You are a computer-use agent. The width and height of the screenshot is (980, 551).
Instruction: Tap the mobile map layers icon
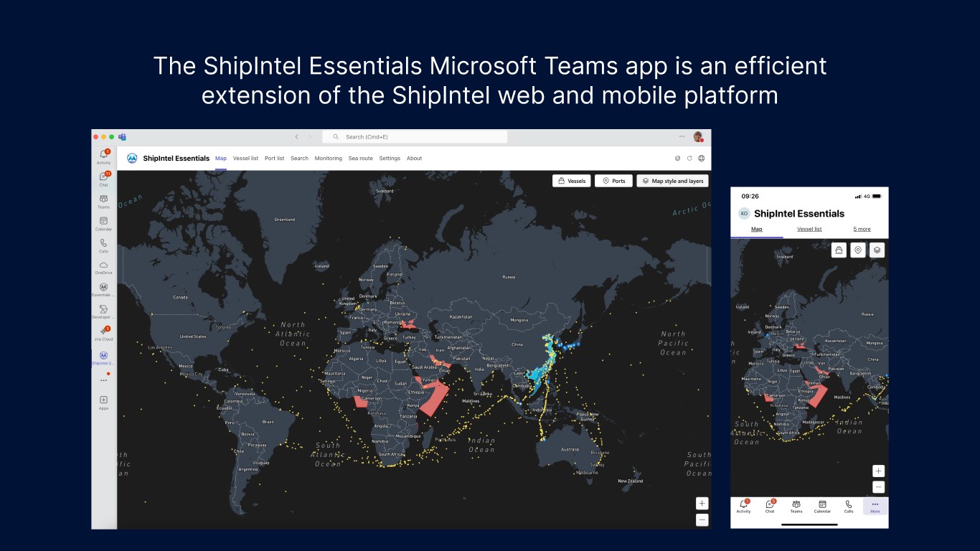tap(877, 250)
